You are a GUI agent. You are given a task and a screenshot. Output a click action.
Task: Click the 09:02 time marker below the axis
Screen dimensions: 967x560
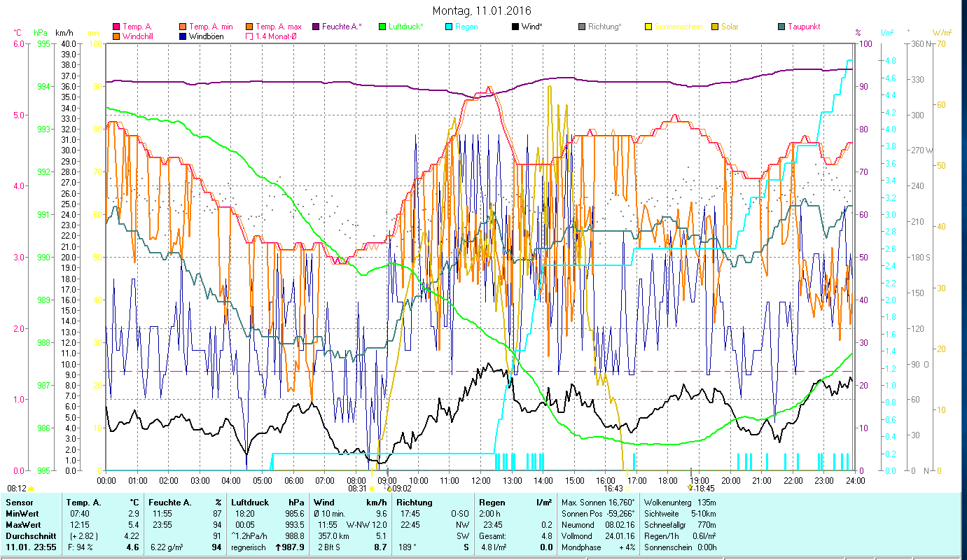point(402,489)
